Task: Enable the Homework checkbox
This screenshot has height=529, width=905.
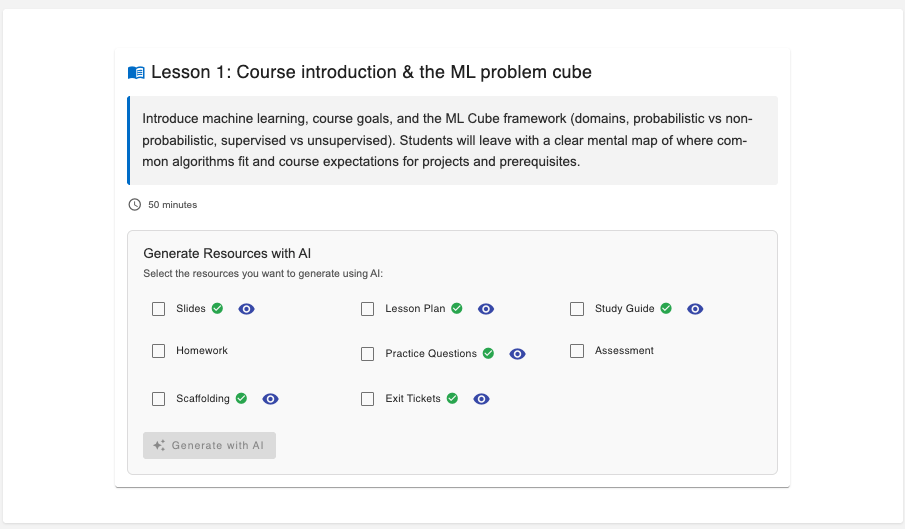Action: 159,351
